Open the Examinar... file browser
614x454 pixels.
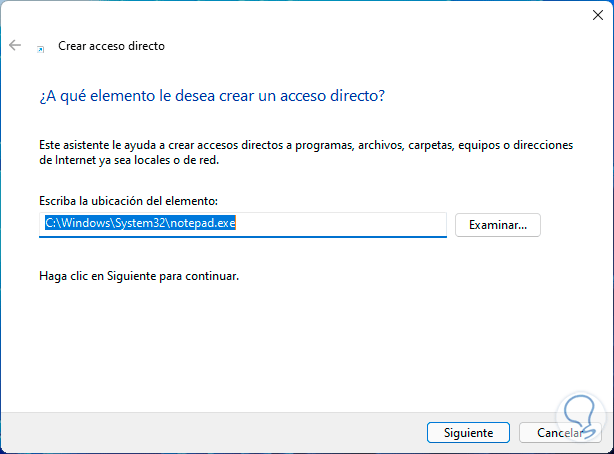click(497, 224)
